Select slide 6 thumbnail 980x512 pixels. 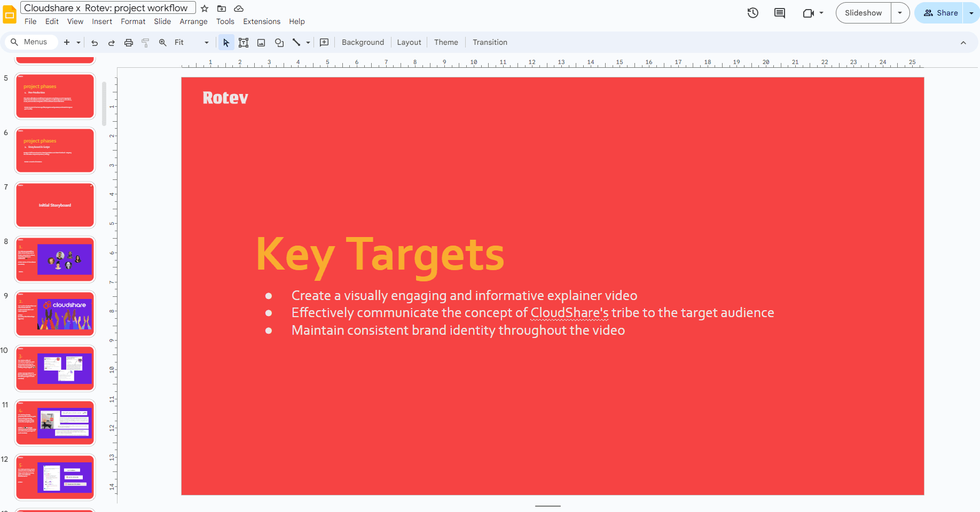point(55,151)
